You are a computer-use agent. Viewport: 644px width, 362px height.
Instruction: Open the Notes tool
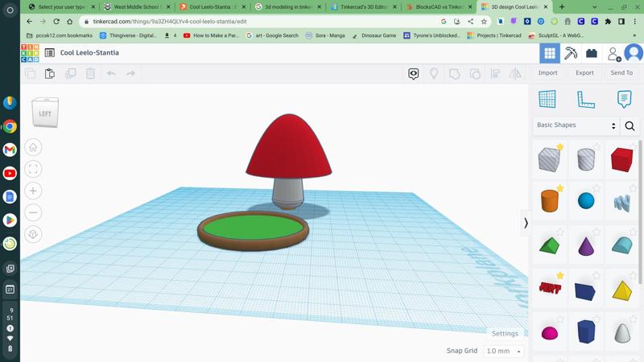[624, 99]
